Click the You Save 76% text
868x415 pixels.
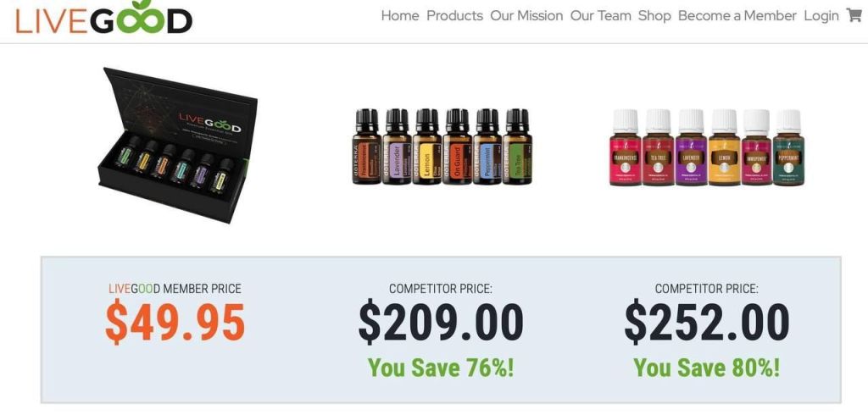point(441,368)
